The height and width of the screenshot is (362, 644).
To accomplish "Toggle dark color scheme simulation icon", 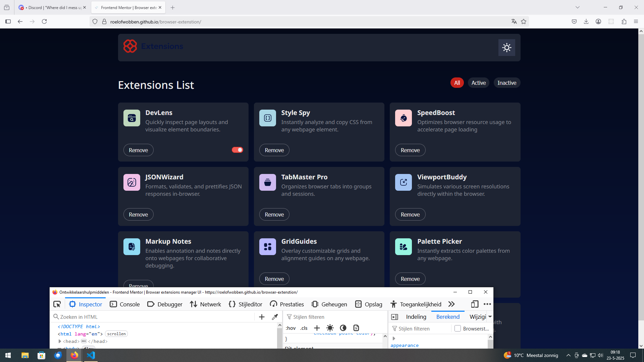I will pos(343,328).
